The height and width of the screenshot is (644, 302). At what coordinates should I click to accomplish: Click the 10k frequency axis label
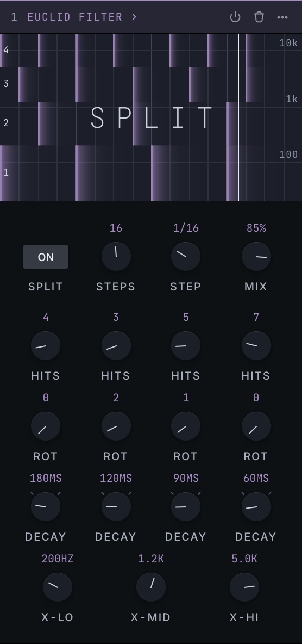click(x=288, y=43)
